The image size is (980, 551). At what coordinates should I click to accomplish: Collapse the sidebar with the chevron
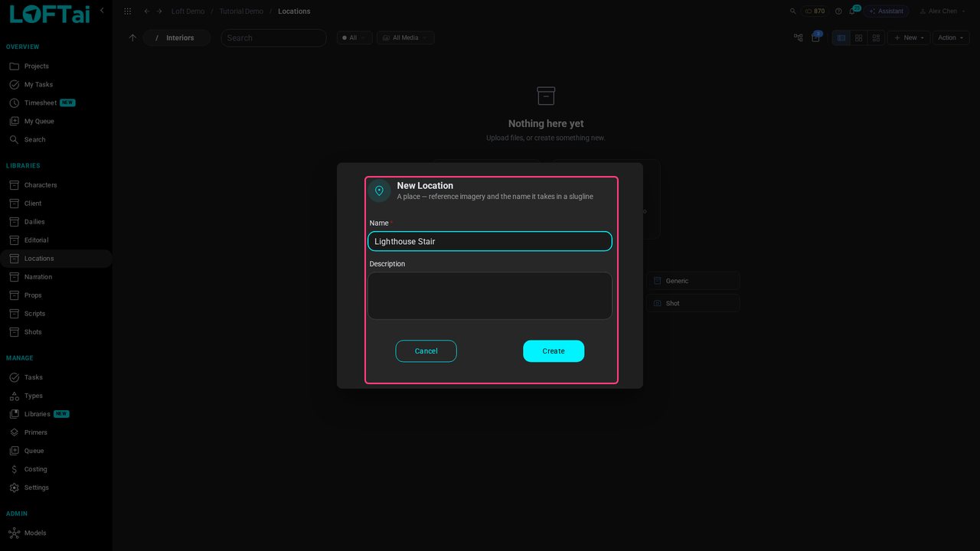(102, 11)
